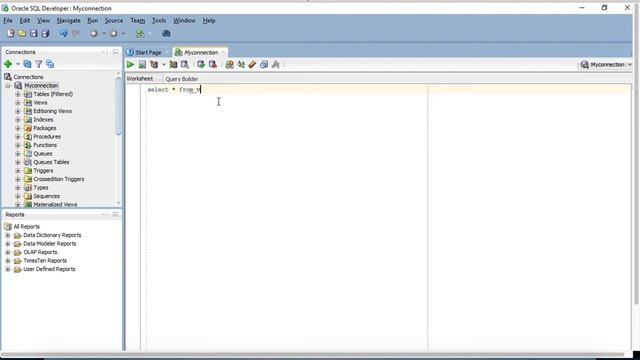Open the Tools menu
640x360 pixels.
(159, 20)
